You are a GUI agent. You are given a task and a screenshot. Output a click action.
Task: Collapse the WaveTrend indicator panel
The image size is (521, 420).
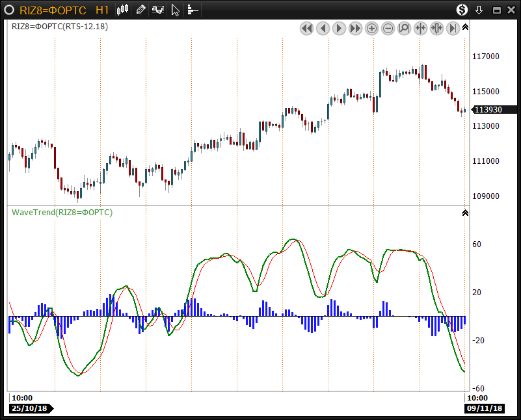coord(465,213)
